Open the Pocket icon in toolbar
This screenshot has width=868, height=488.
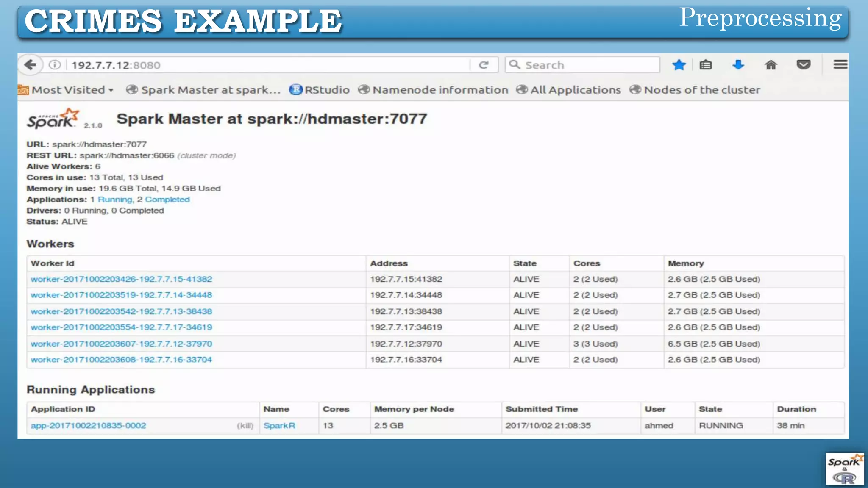pos(804,65)
